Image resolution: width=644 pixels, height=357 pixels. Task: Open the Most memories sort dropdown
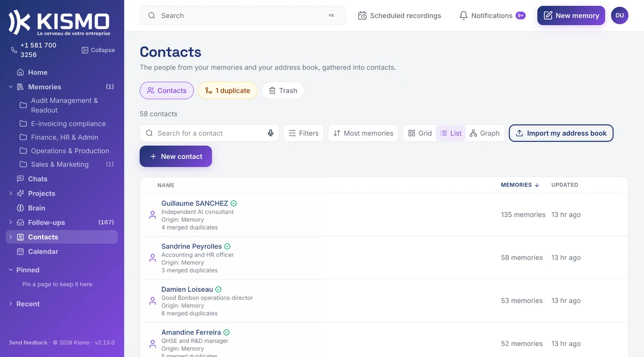point(363,133)
